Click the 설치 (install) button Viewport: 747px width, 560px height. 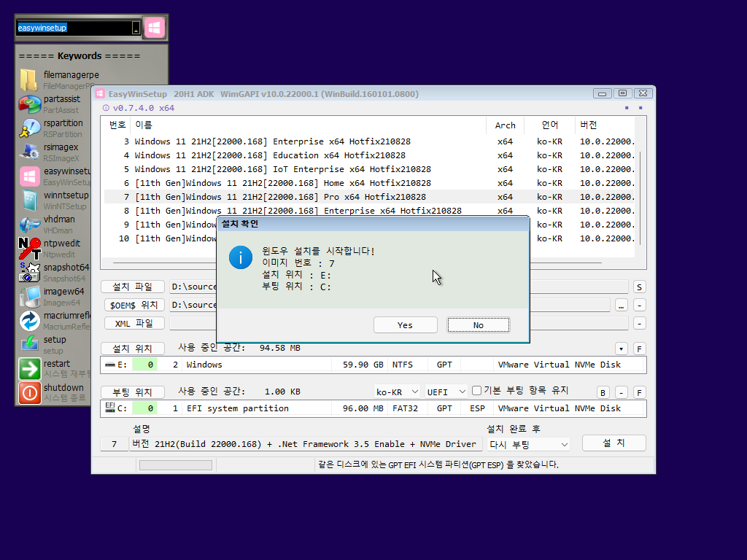(614, 443)
